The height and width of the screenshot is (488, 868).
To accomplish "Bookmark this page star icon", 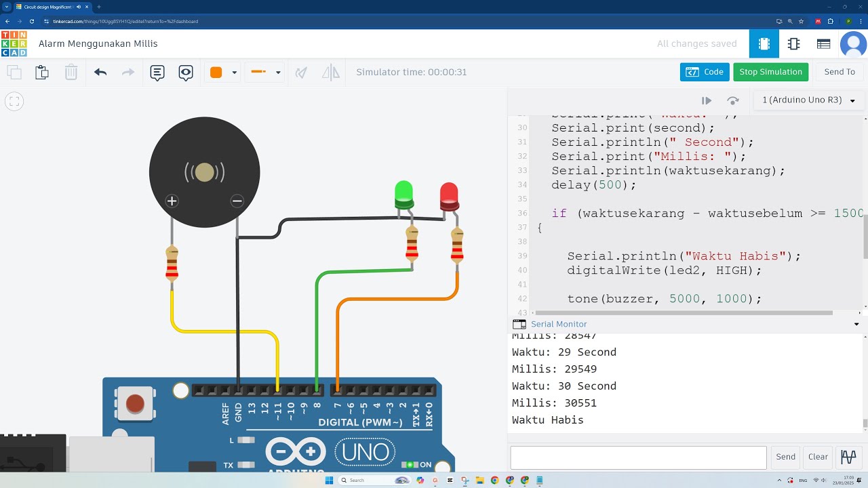I will pyautogui.click(x=801, y=21).
